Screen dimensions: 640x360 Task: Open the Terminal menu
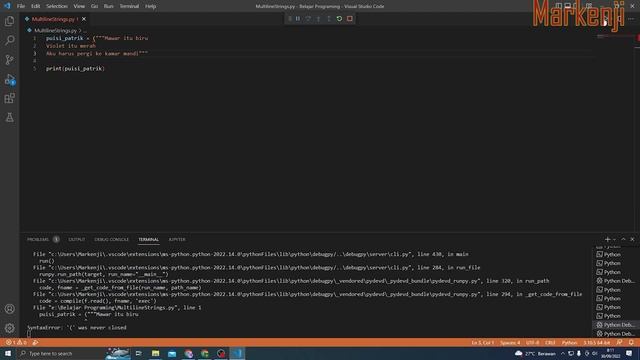click(x=129, y=6)
